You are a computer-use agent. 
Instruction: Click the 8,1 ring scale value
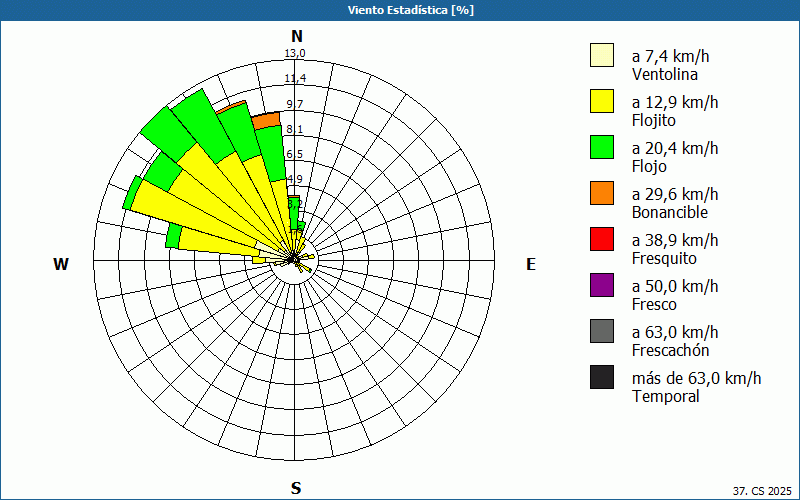pos(295,130)
